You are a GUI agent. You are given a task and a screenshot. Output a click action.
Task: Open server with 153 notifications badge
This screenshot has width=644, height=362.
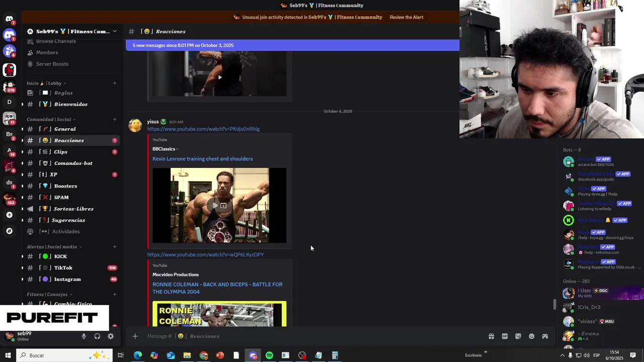[9, 199]
